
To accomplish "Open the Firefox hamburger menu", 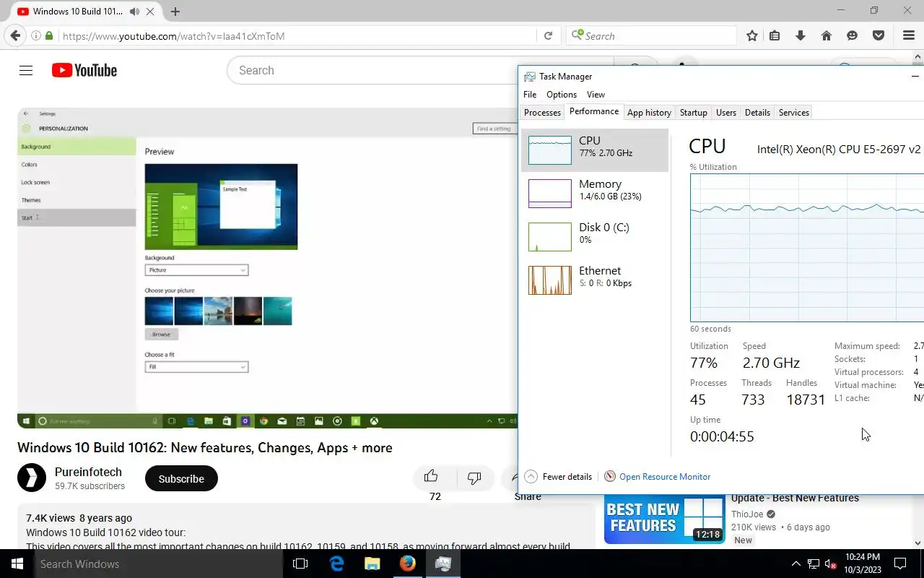I will tap(909, 35).
